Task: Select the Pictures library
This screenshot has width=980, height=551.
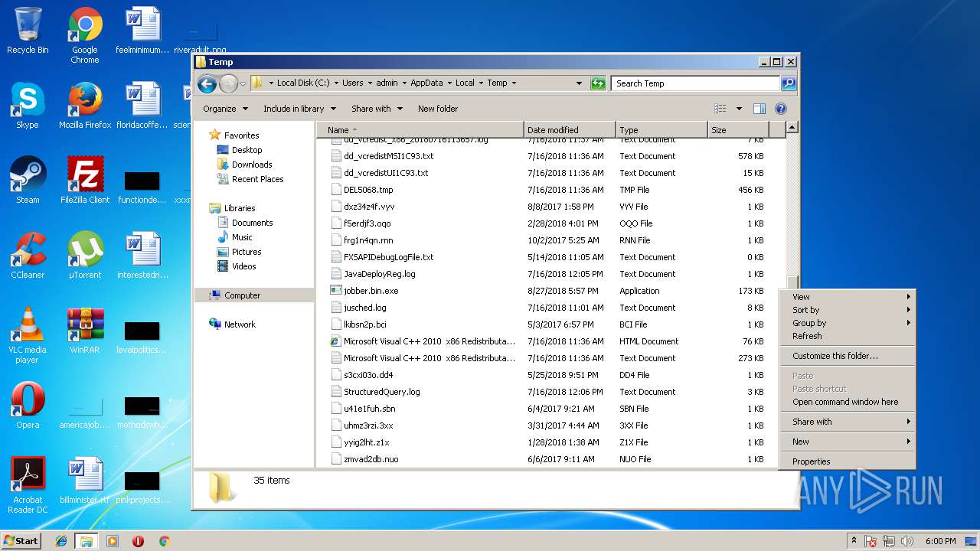Action: (247, 252)
